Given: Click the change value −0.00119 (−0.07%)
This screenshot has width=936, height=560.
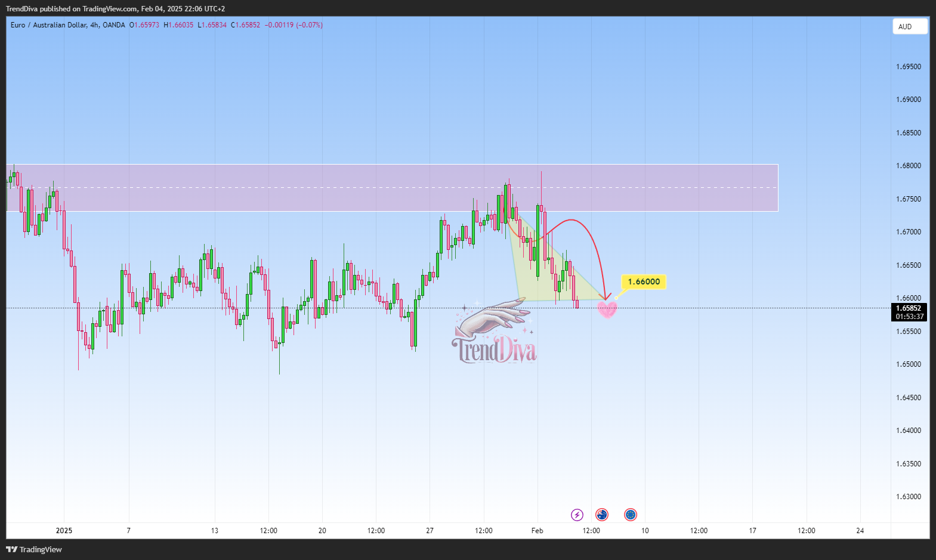Looking at the screenshot, I should click(294, 25).
